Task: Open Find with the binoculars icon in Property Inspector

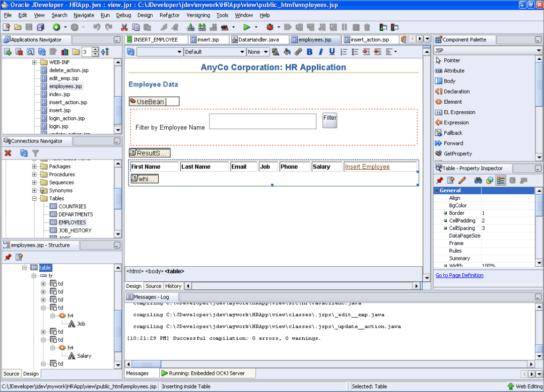Action: click(x=479, y=180)
